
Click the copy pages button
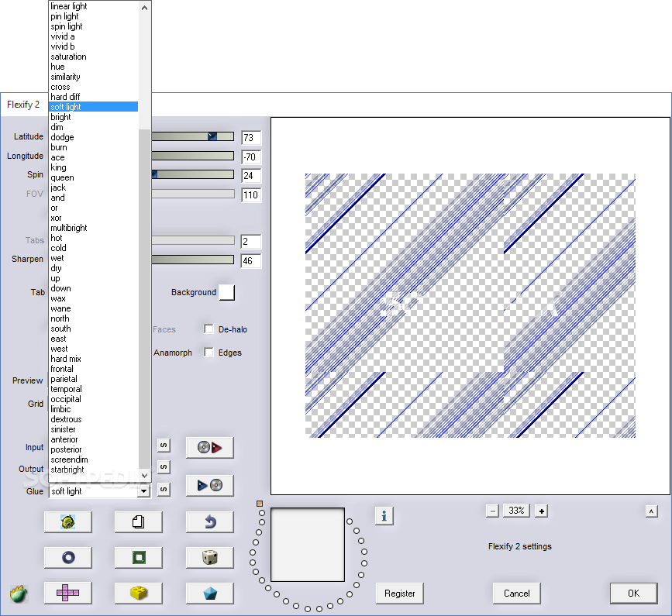pyautogui.click(x=139, y=522)
